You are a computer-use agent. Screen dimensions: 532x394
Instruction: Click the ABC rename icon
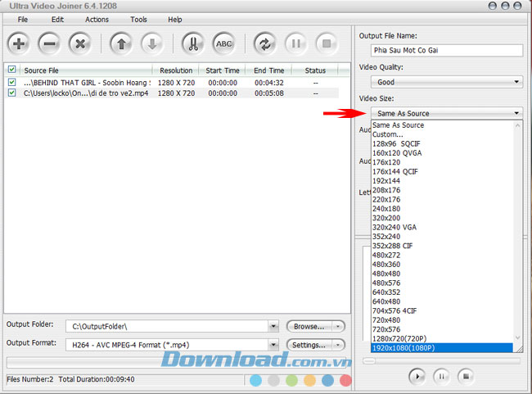[223, 43]
